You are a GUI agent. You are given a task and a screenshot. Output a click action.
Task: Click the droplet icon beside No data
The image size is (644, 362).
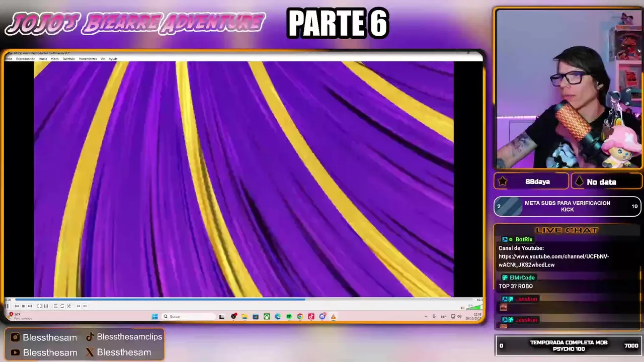coord(579,182)
